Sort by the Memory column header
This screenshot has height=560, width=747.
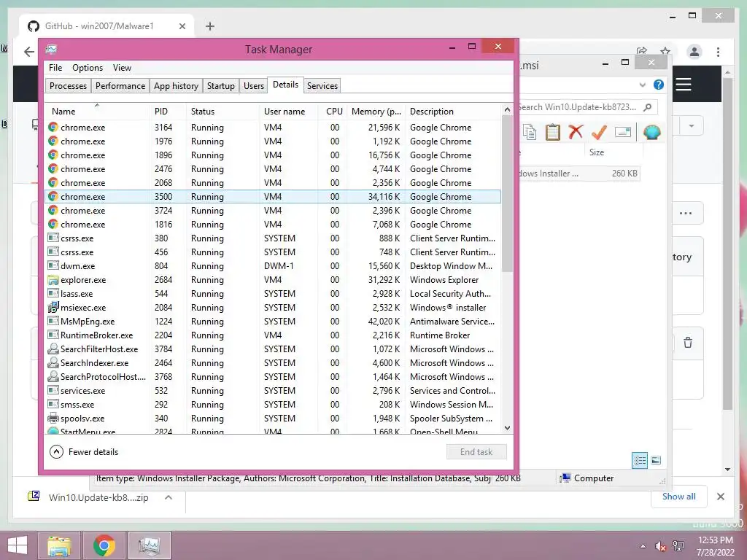[376, 111]
